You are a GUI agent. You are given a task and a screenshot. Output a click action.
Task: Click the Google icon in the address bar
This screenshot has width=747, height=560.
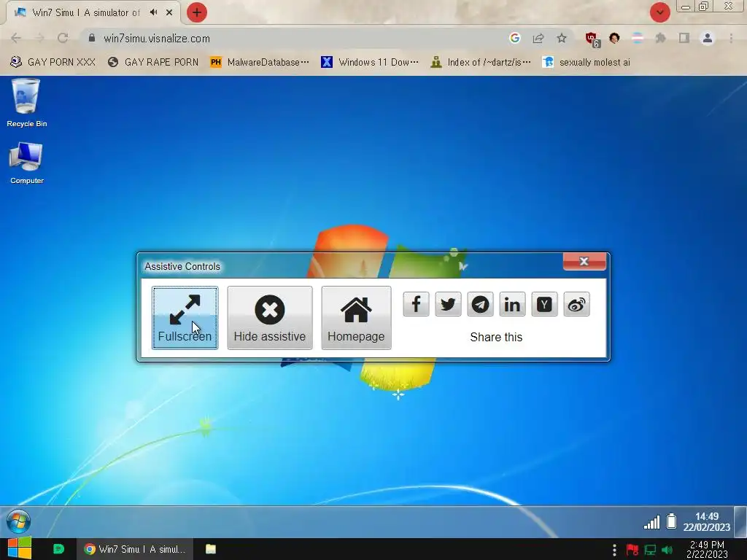point(514,38)
